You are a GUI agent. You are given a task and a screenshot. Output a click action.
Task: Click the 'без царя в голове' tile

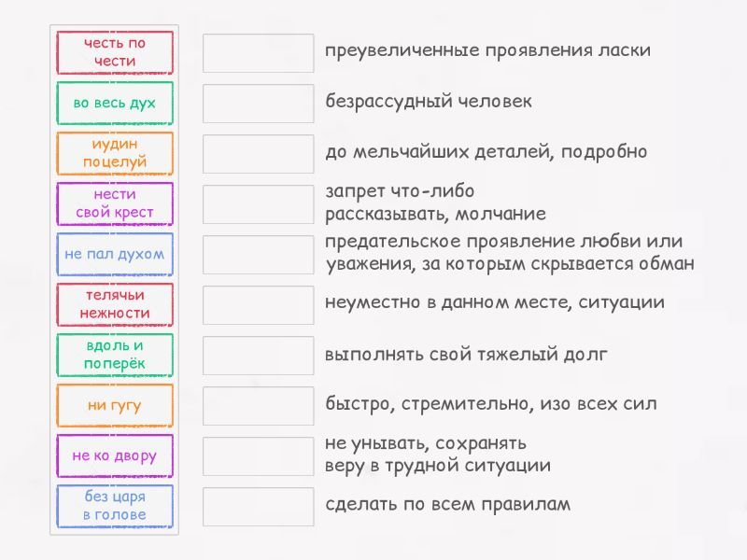pos(115,506)
